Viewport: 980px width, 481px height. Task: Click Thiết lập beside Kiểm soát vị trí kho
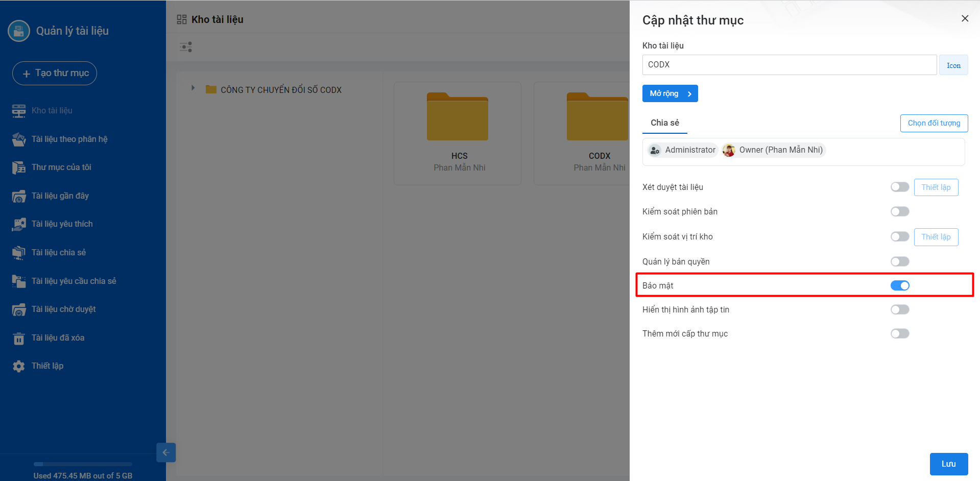click(936, 237)
